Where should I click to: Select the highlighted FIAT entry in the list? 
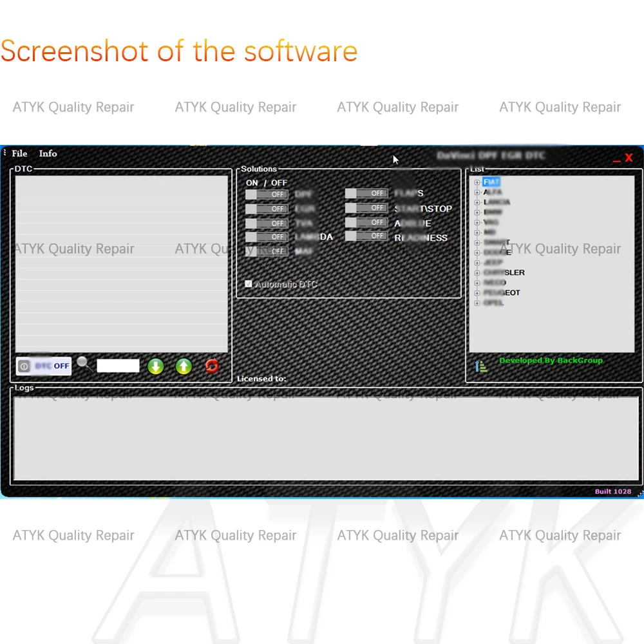(491, 182)
